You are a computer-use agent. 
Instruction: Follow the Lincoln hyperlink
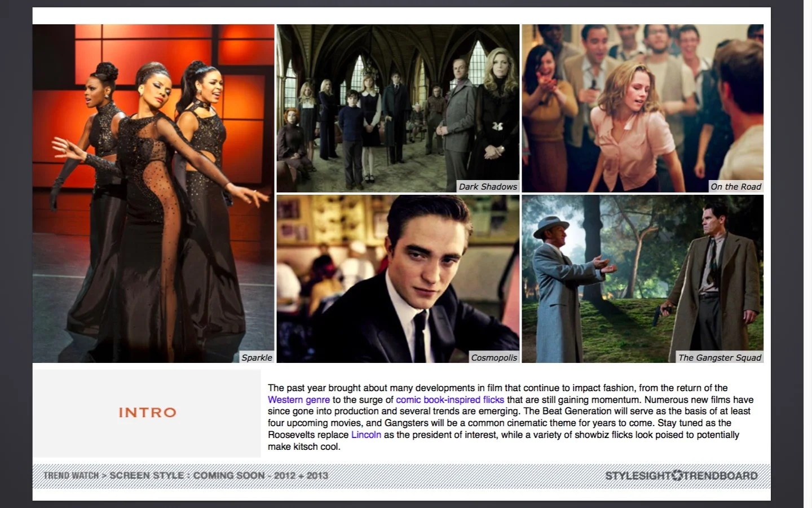[x=366, y=435]
